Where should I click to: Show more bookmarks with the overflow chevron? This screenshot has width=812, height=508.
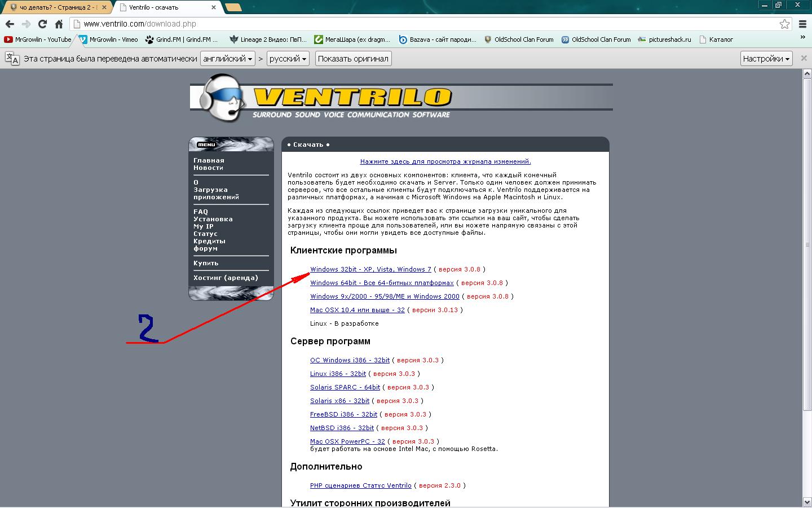click(803, 37)
